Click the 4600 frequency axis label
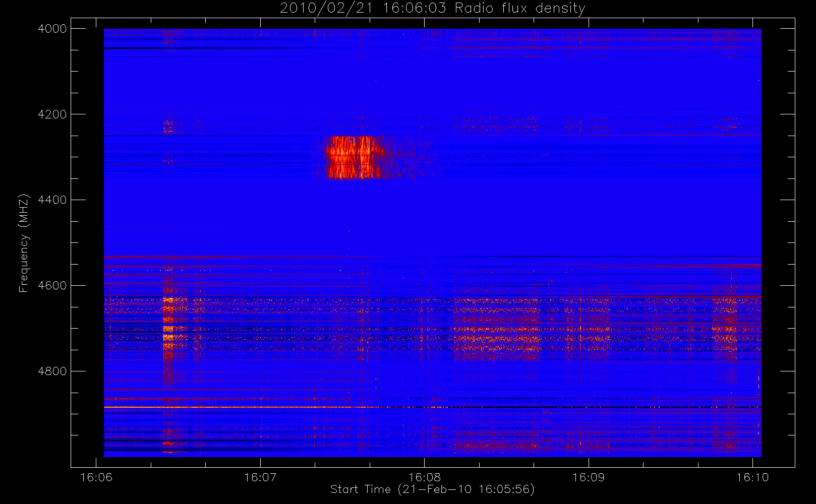Image resolution: width=816 pixels, height=504 pixels. pyautogui.click(x=52, y=286)
